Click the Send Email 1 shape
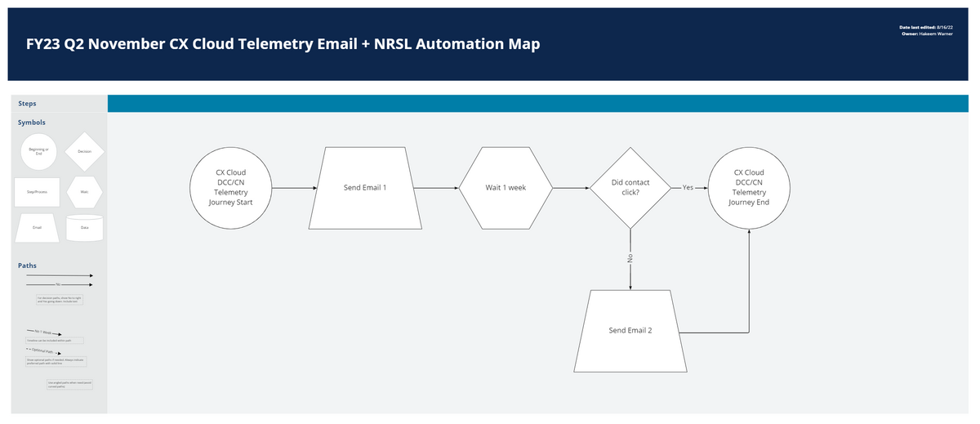 (x=363, y=188)
